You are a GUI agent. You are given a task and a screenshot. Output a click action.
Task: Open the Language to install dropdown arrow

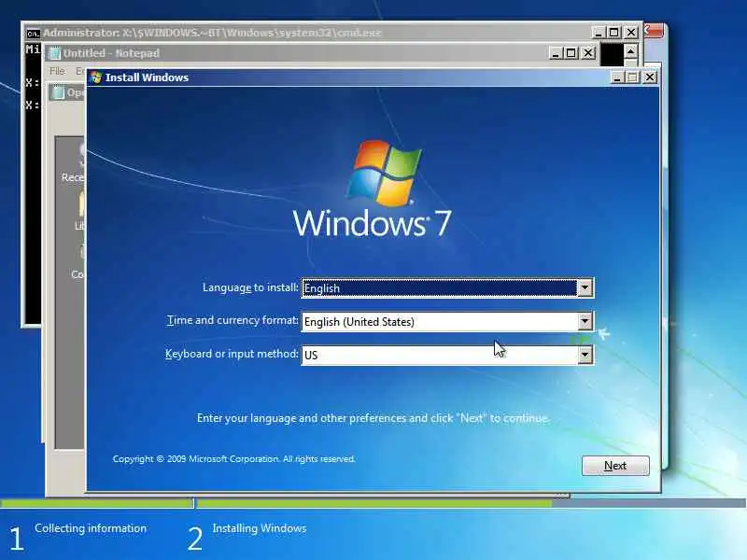pyautogui.click(x=585, y=287)
